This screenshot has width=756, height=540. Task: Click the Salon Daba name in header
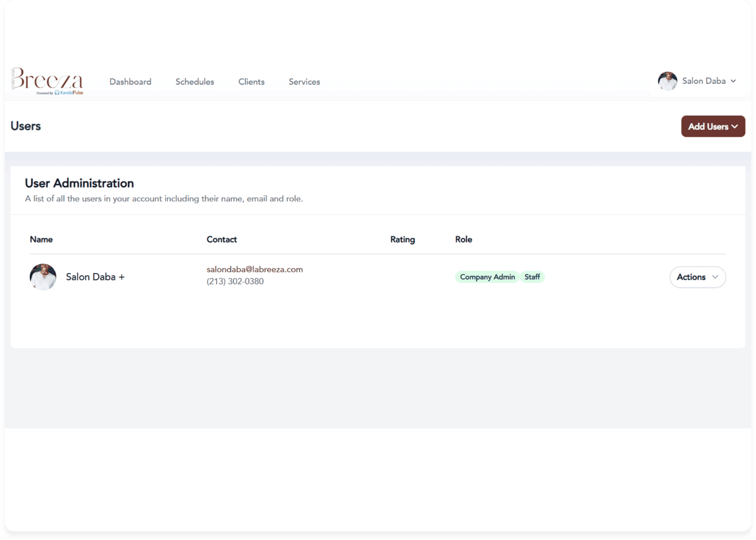704,81
